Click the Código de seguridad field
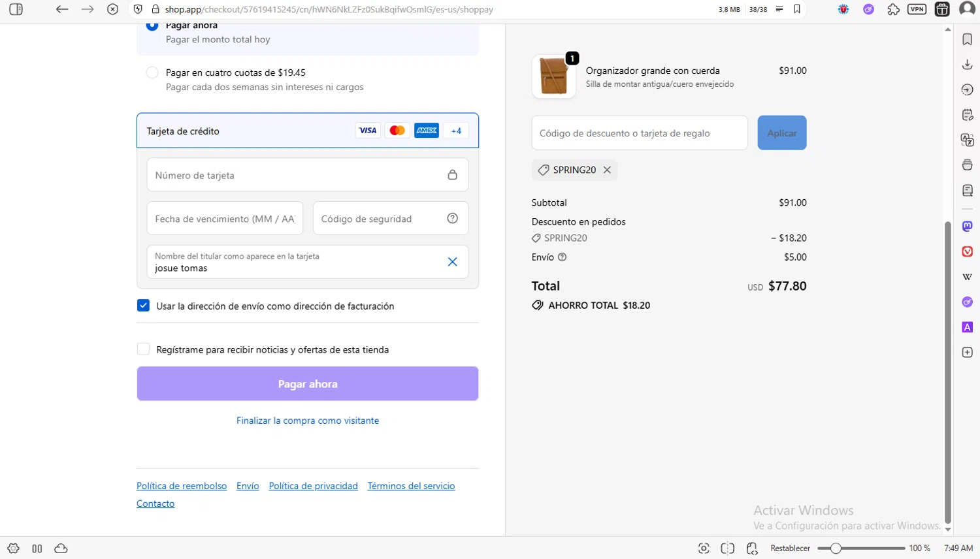Viewport: 980px width, 559px height. [391, 218]
